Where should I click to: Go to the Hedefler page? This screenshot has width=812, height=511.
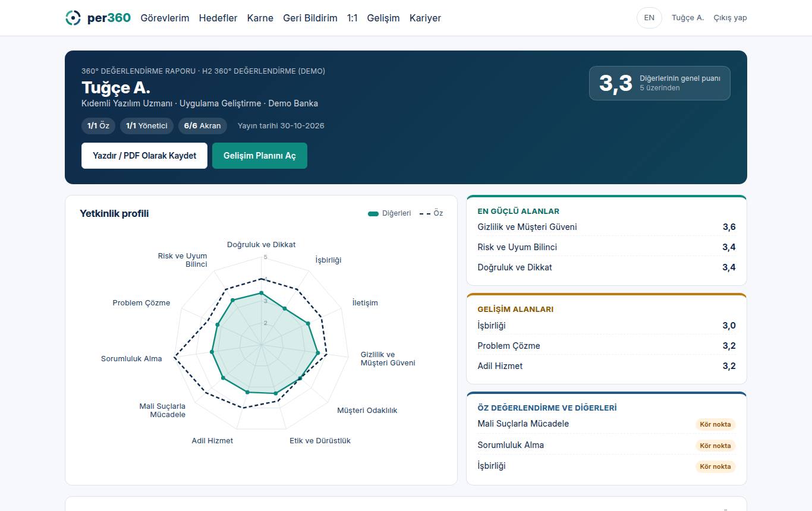[218, 18]
